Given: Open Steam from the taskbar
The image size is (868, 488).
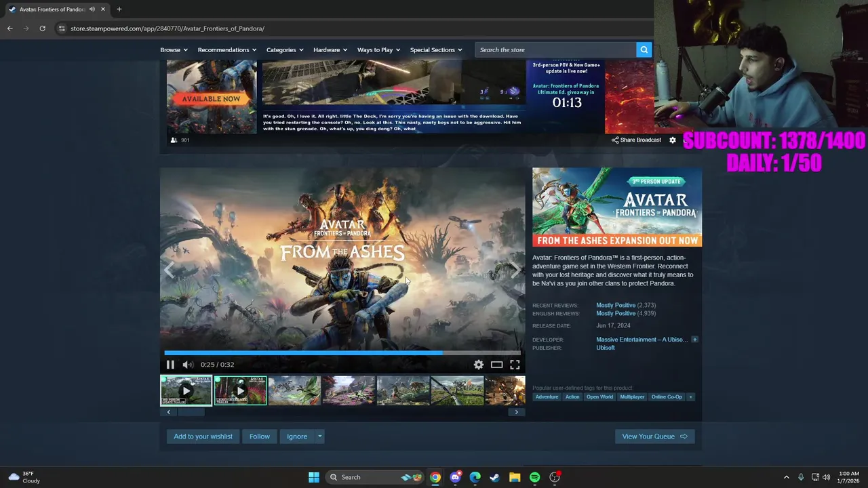Looking at the screenshot, I should pos(495,477).
